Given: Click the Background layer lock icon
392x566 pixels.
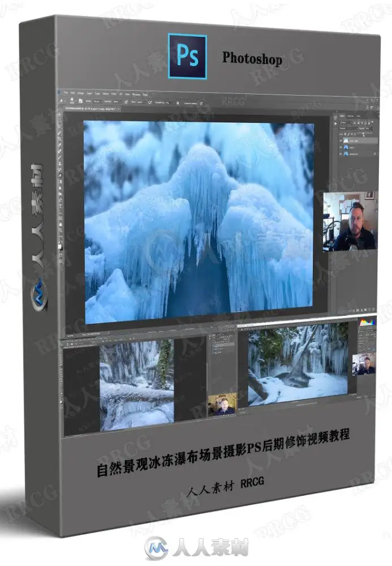Looking at the screenshot, I should pyautogui.click(x=374, y=153).
